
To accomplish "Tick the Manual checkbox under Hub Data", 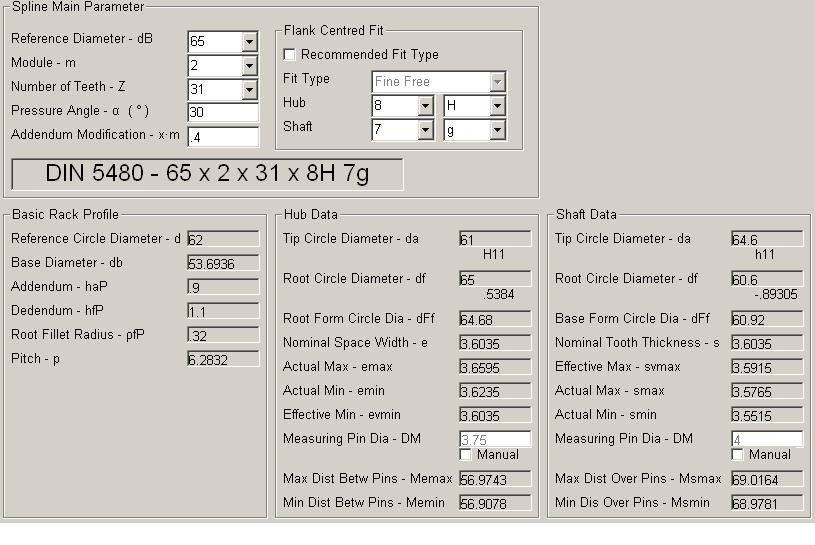I will [465, 455].
